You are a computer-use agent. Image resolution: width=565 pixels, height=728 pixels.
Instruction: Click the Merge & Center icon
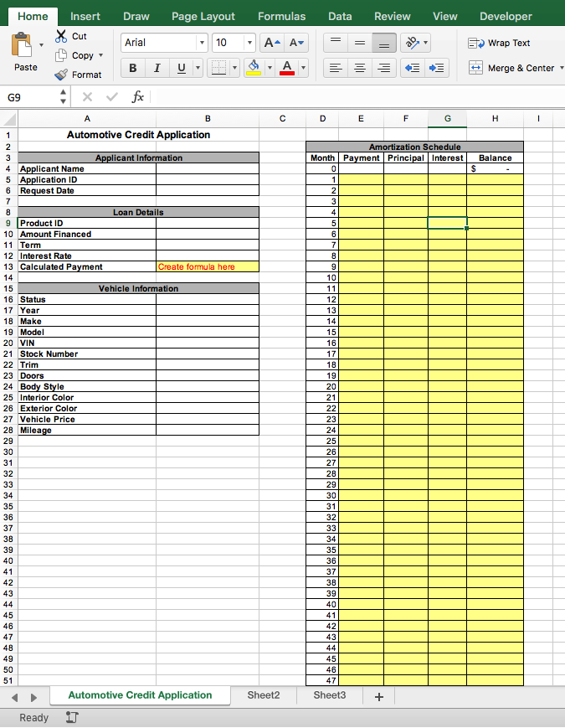475,68
